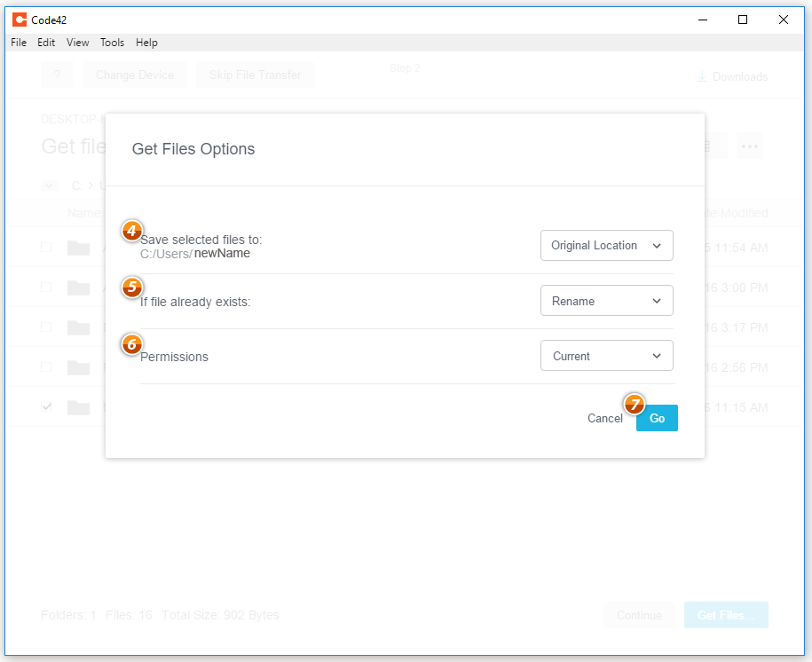812x662 pixels.
Task: Expand the Rename conflict-handling dropdown
Action: point(606,300)
